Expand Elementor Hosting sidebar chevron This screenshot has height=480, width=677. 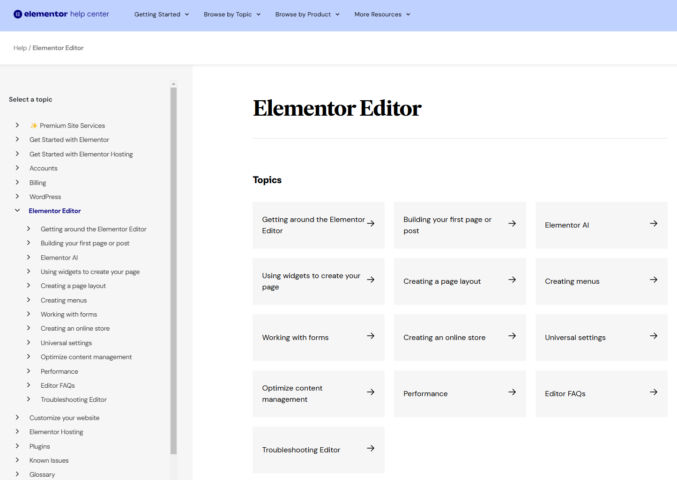(x=17, y=432)
